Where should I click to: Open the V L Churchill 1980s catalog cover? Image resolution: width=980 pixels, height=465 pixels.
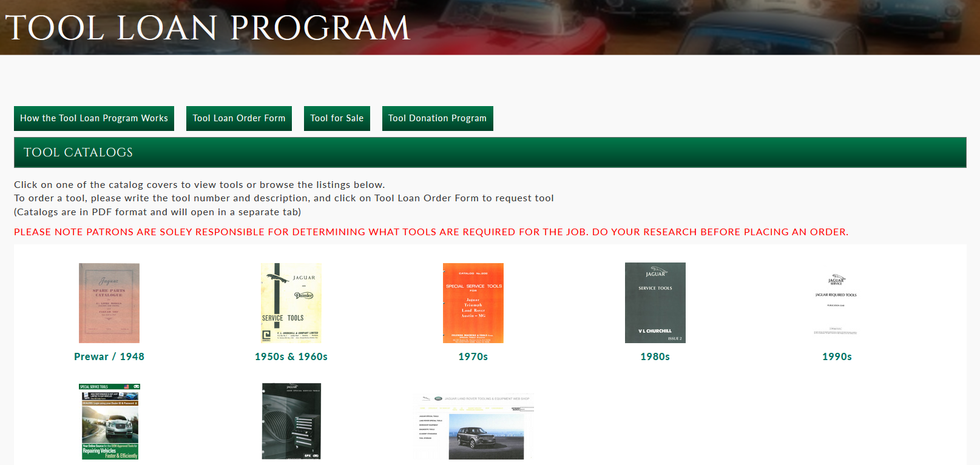coord(655,303)
